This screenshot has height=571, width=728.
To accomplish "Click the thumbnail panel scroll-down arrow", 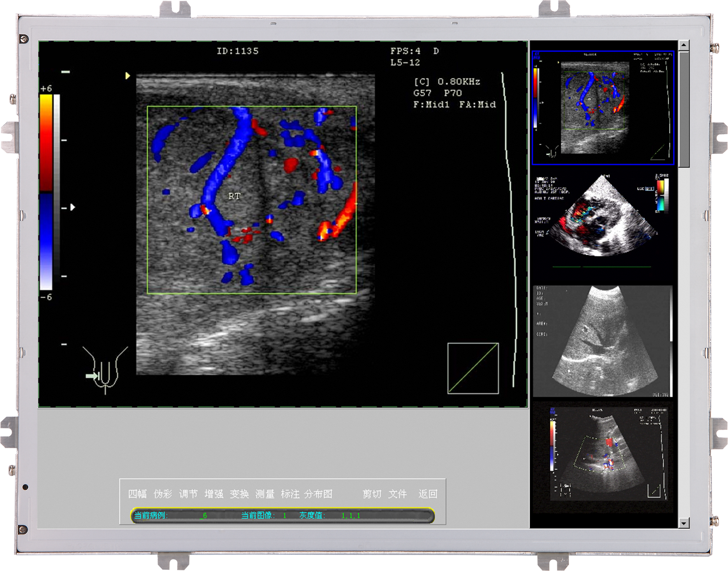I will click(x=683, y=523).
